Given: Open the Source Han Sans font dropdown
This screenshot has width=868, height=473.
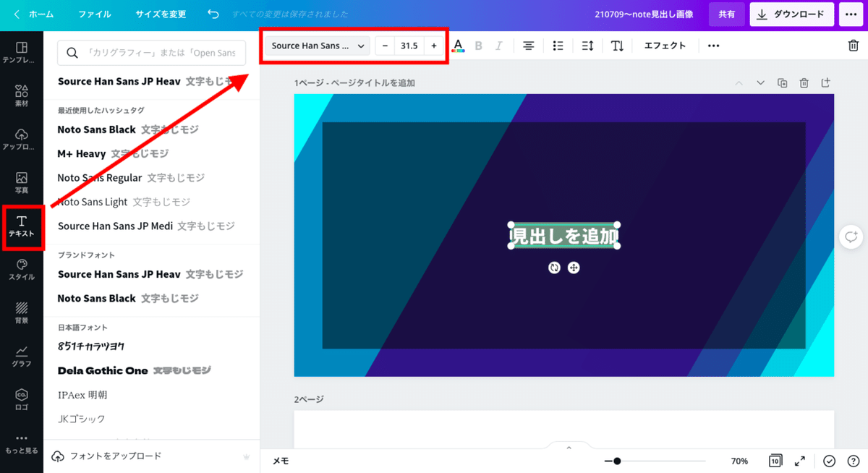Looking at the screenshot, I should [316, 45].
